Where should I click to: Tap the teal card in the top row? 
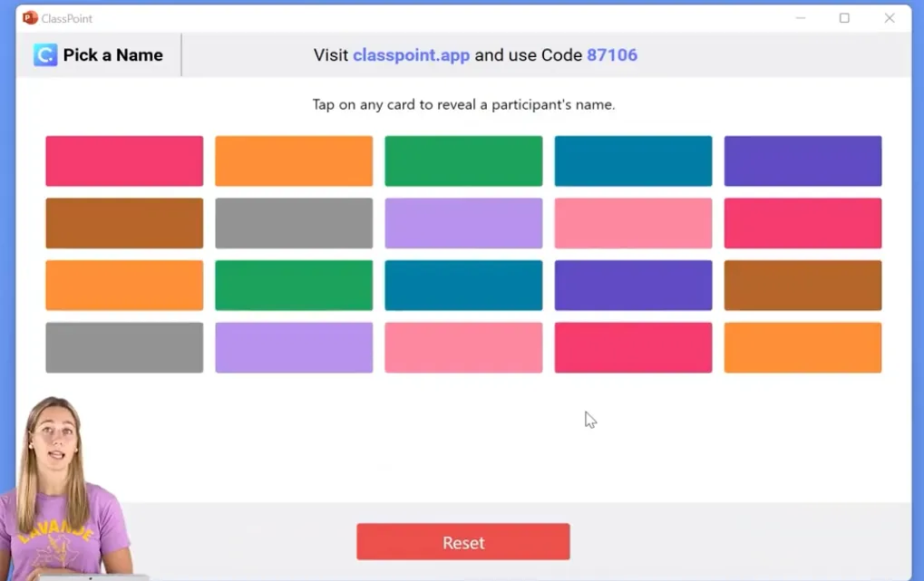[633, 161]
